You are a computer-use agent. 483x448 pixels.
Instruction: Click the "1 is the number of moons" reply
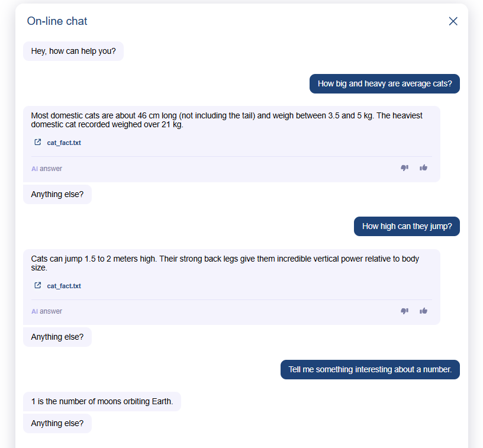point(102,401)
